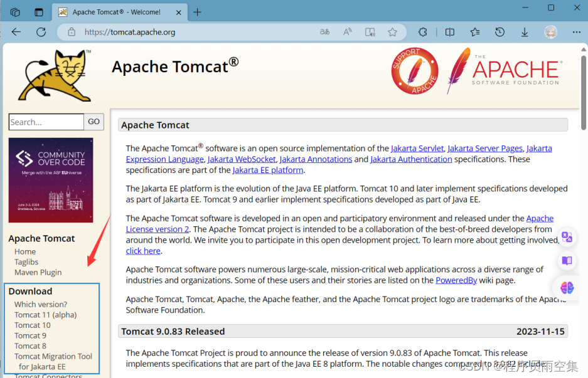Click the Tomcat 9.0.83 Released heading
The image size is (588, 378).
coord(173,332)
